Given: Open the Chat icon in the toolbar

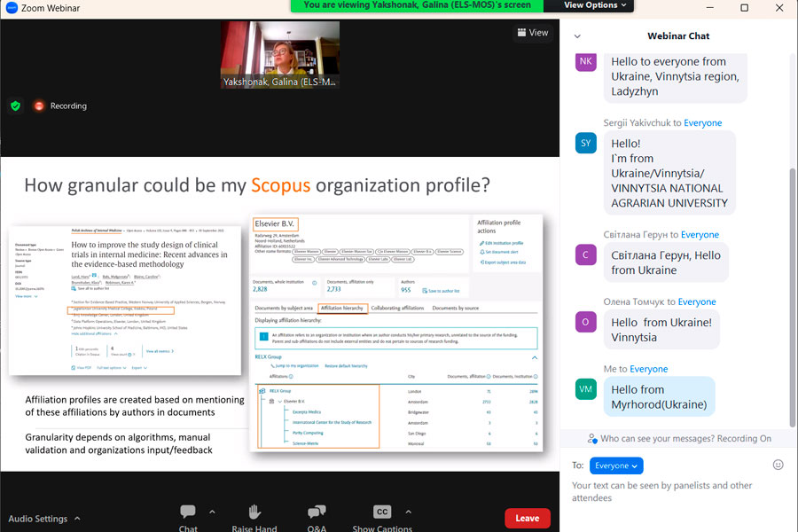Looking at the screenshot, I should pyautogui.click(x=188, y=512).
